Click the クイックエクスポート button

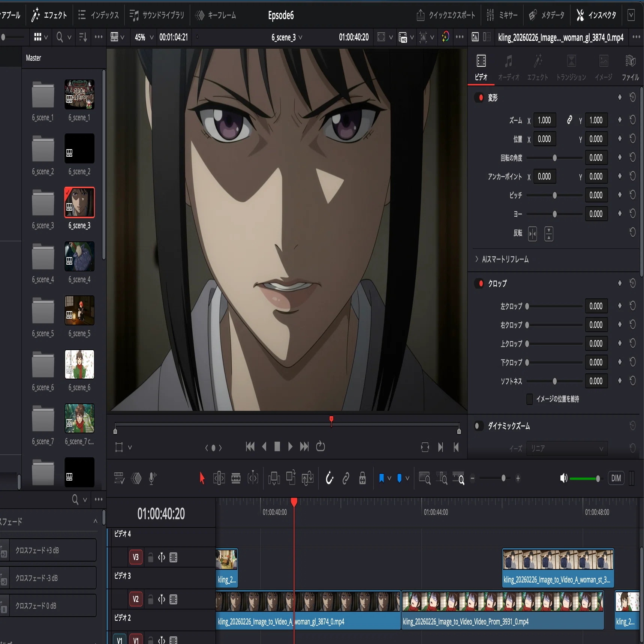pyautogui.click(x=446, y=15)
